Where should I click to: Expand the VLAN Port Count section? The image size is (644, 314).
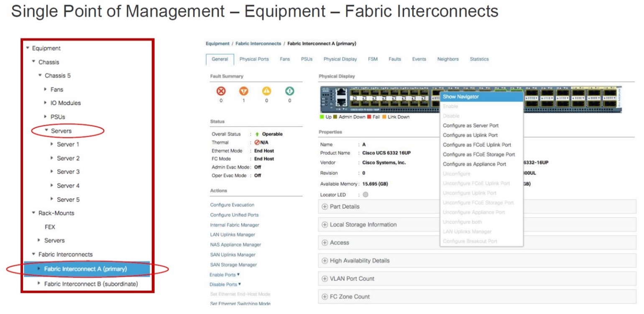click(325, 279)
